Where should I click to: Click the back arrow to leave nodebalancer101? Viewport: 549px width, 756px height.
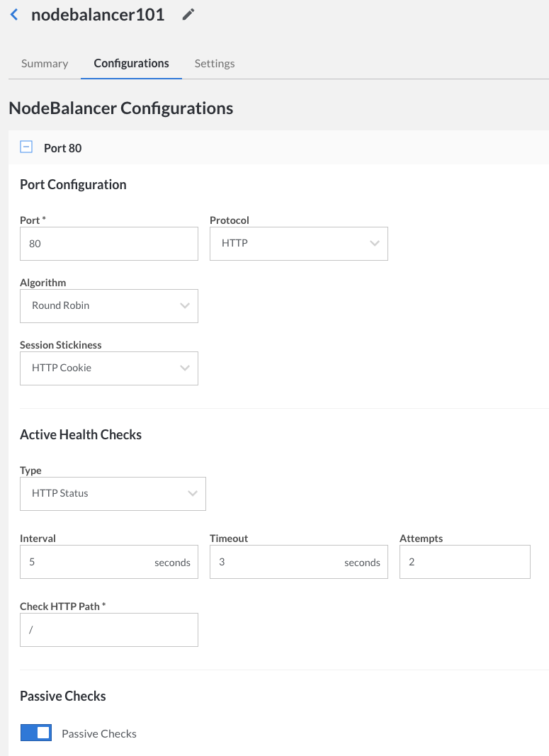pyautogui.click(x=13, y=13)
